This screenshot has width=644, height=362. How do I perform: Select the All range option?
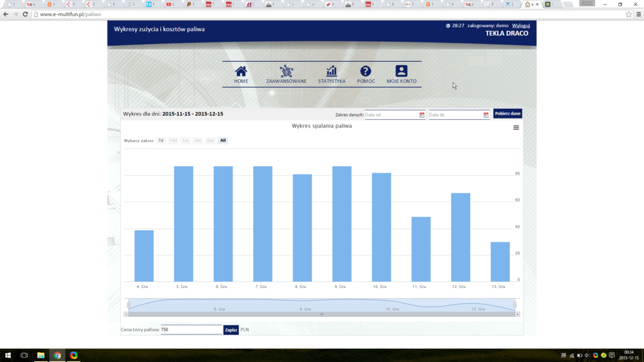(223, 140)
